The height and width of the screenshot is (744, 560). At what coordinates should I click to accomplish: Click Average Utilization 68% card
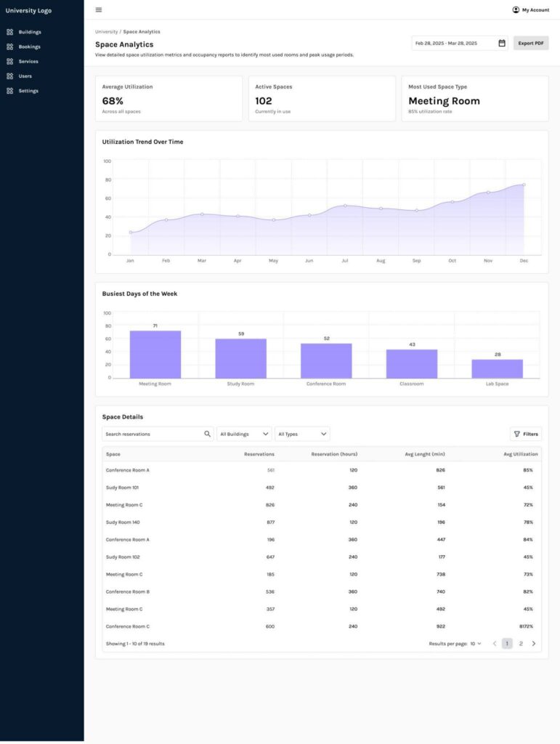click(x=169, y=99)
